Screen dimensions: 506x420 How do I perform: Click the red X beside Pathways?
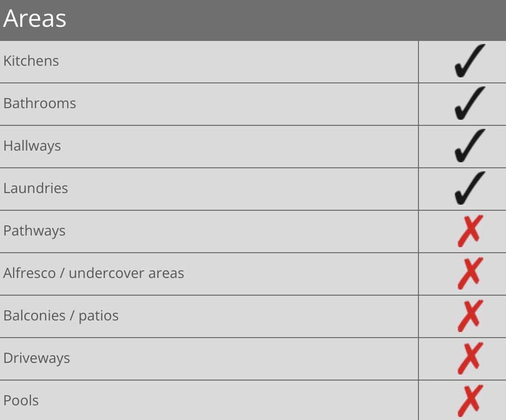click(x=470, y=231)
